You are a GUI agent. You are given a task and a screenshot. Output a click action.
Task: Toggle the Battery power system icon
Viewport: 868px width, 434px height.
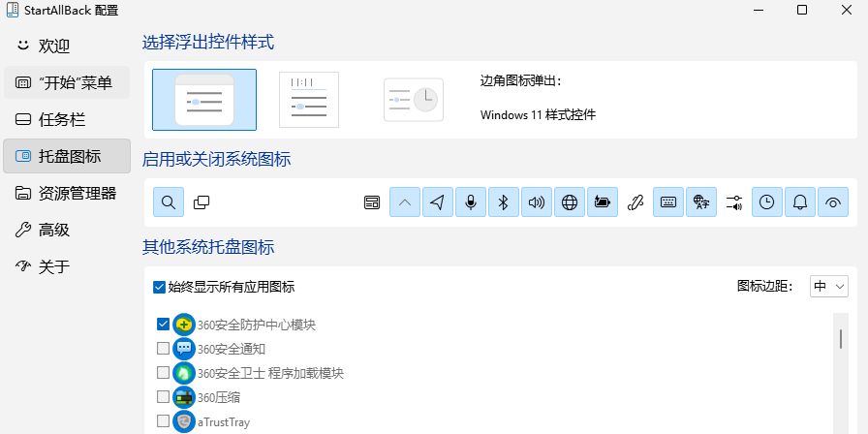point(603,202)
